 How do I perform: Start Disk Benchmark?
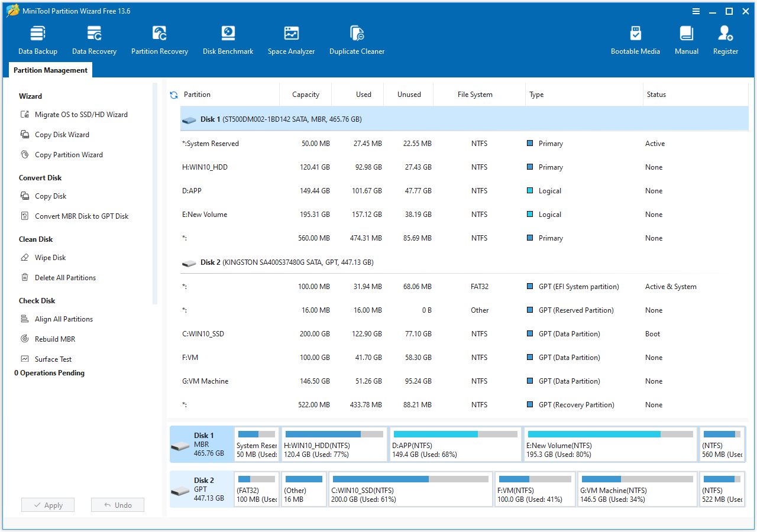(228, 39)
